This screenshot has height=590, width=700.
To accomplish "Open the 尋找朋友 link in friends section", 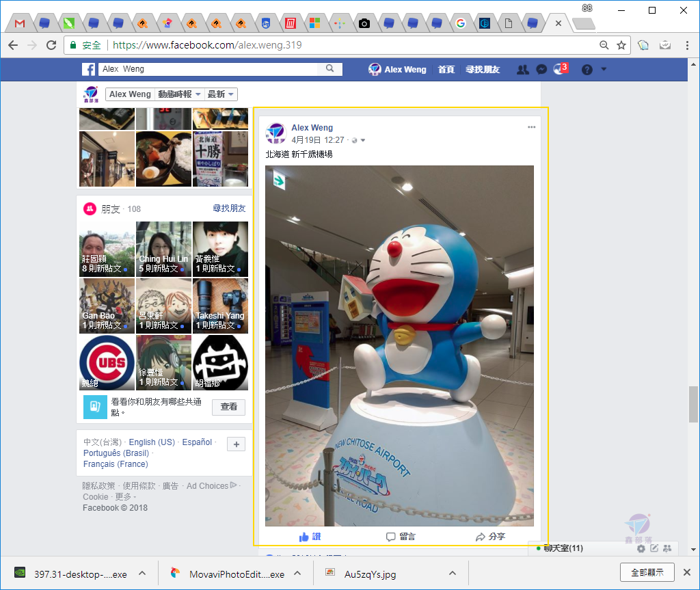I will click(229, 208).
